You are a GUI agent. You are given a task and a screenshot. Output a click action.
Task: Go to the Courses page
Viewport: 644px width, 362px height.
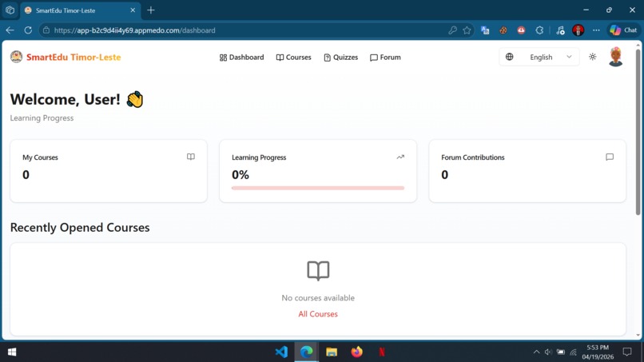294,57
